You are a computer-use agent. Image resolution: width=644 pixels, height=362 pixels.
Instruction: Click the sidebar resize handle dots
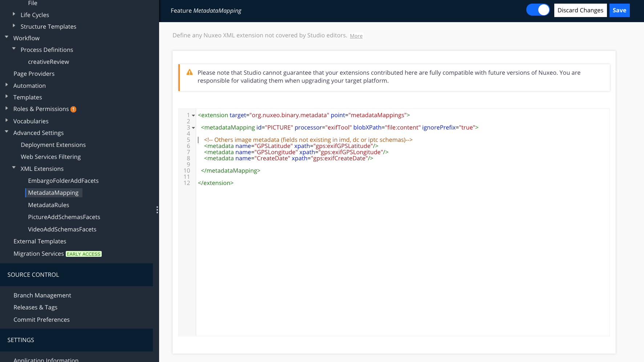pyautogui.click(x=157, y=210)
